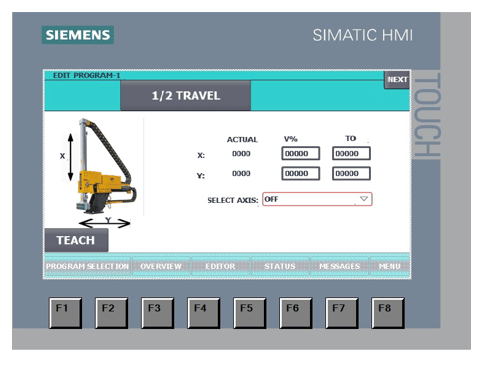This screenshot has width=491, height=365.
Task: Select the Y axis TO input field
Action: (x=351, y=174)
